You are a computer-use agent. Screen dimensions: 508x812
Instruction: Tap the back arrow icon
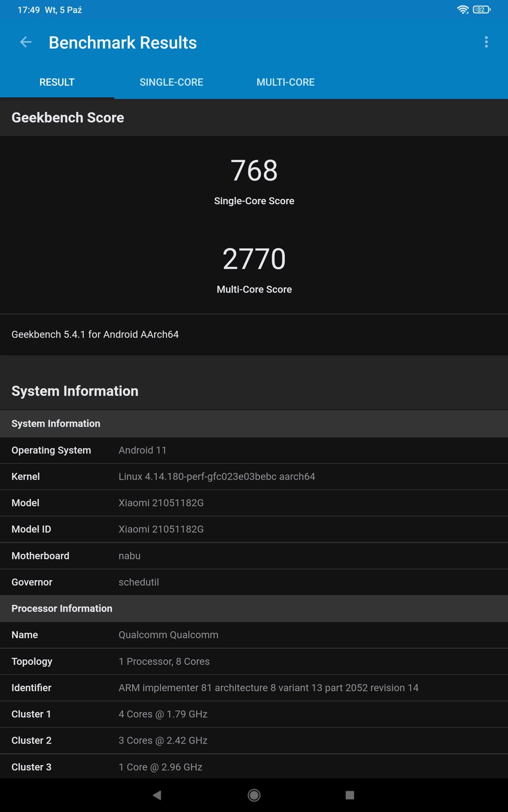(26, 43)
